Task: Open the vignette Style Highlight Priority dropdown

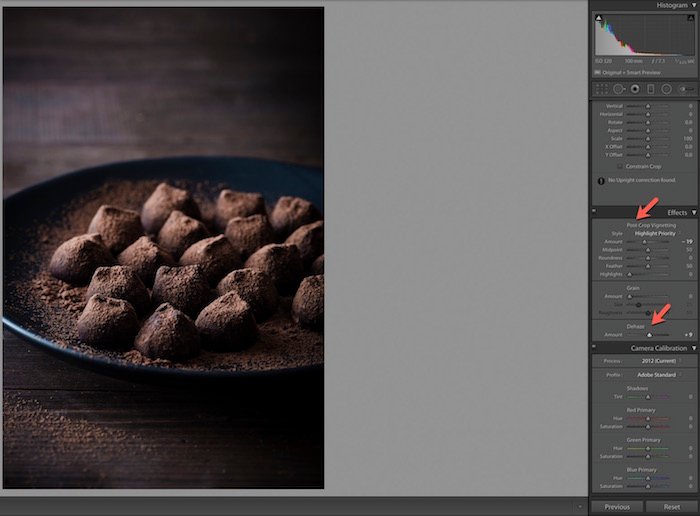Action: [655, 233]
